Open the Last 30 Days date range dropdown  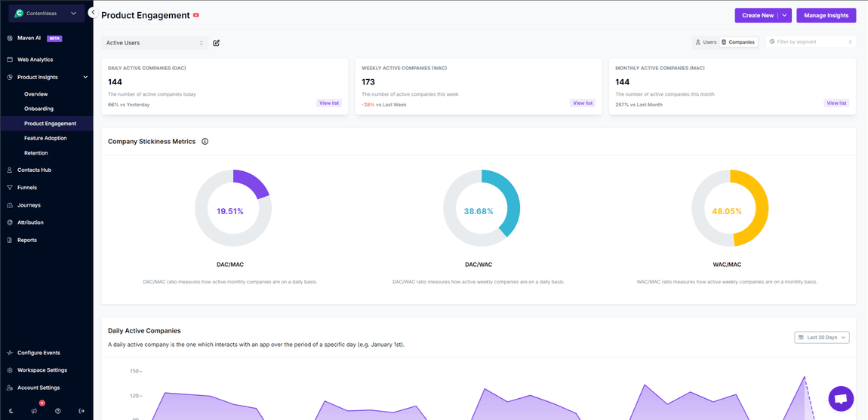tap(821, 337)
